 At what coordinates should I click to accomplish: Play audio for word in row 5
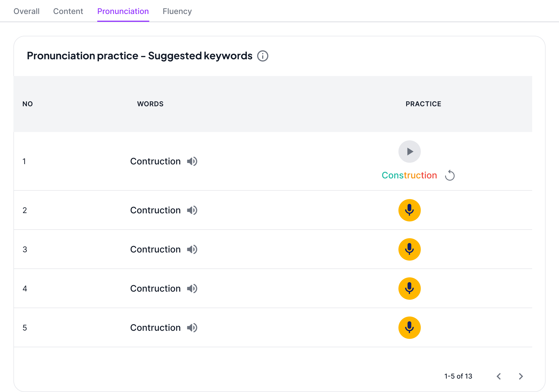192,328
